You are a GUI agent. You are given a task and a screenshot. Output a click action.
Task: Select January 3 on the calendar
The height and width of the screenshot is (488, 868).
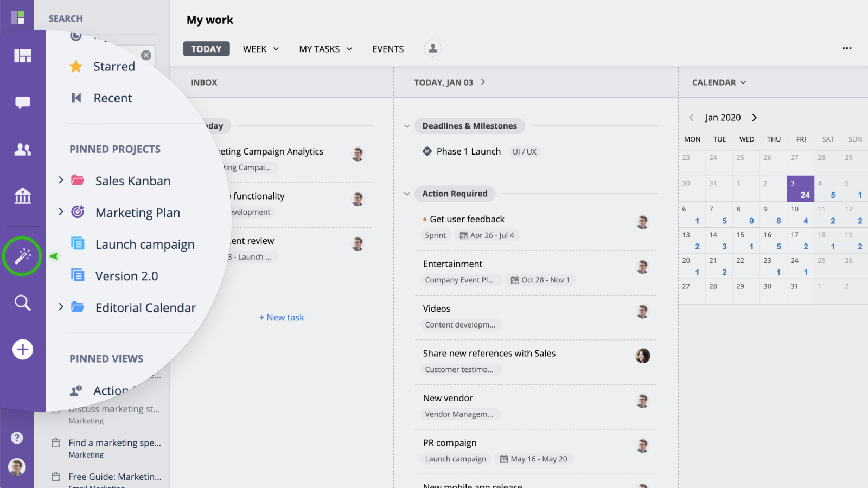point(800,189)
